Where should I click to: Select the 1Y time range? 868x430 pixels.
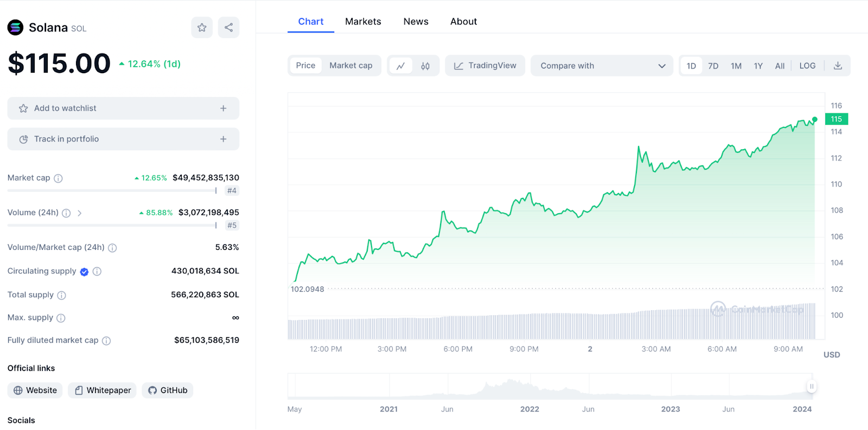tap(758, 66)
